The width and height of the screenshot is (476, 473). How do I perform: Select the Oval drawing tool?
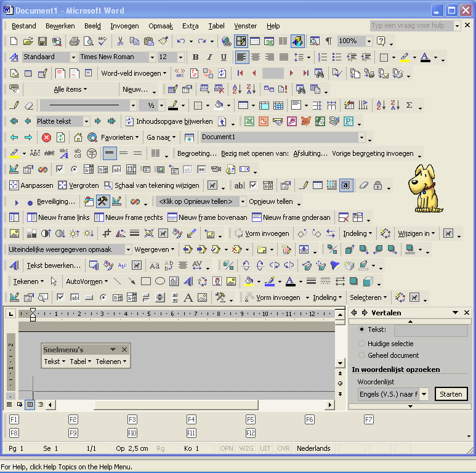(160, 281)
